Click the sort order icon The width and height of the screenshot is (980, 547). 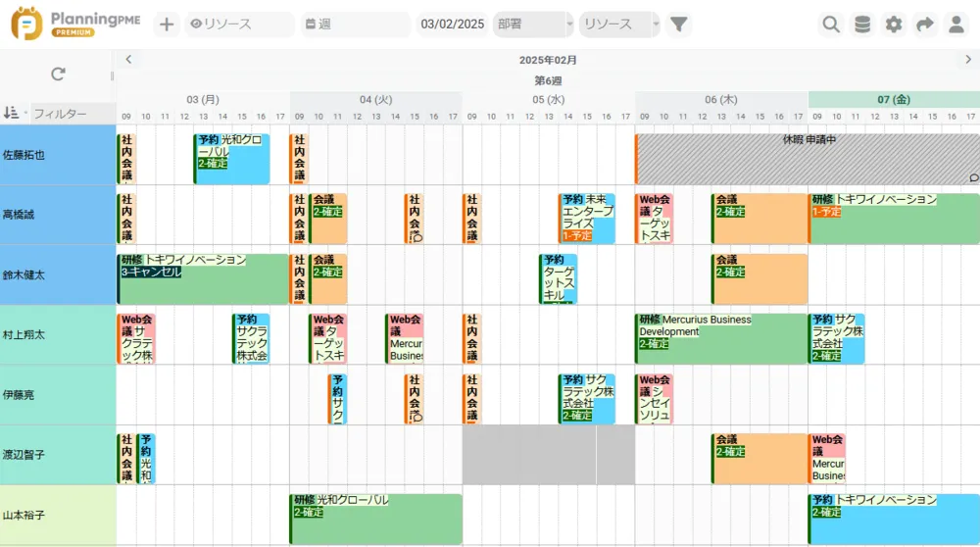(11, 113)
